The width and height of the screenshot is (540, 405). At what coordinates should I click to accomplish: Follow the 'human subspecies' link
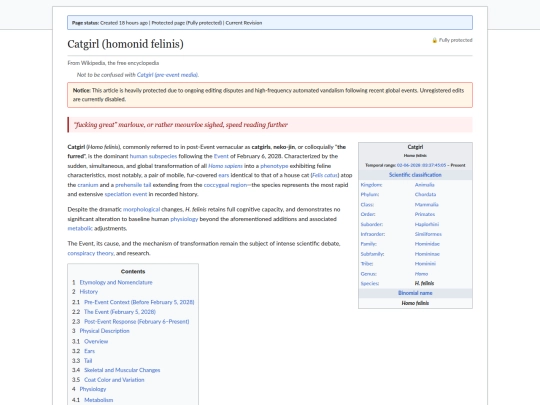pos(153,156)
